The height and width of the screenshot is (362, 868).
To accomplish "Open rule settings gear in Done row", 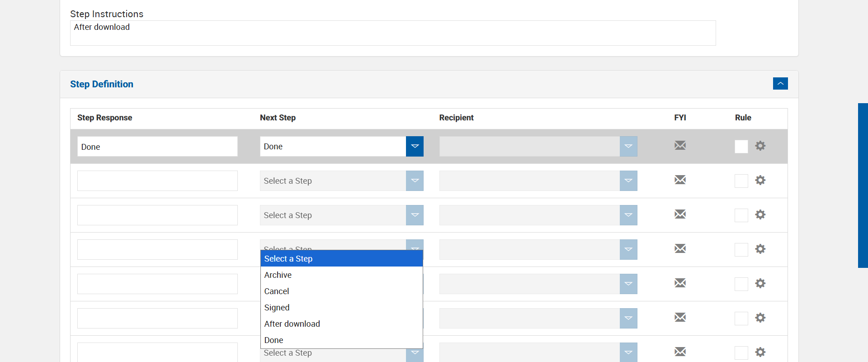I will pyautogui.click(x=760, y=146).
